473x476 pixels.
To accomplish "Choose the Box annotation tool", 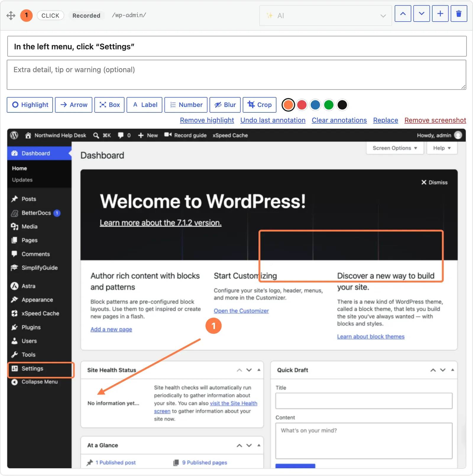I will coord(109,105).
